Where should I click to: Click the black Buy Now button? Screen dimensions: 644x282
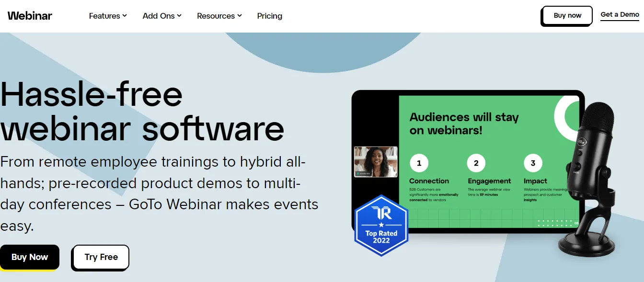pos(30,257)
